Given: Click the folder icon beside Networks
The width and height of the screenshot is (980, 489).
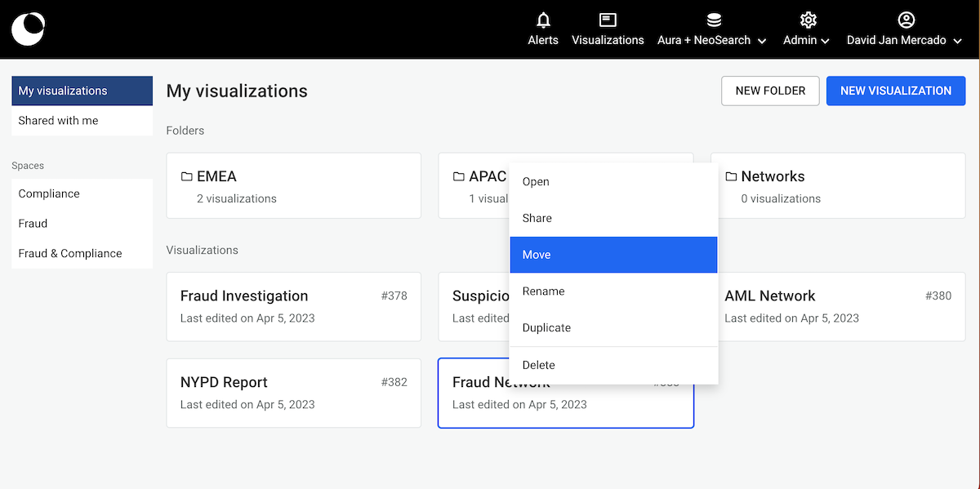Looking at the screenshot, I should click(731, 176).
